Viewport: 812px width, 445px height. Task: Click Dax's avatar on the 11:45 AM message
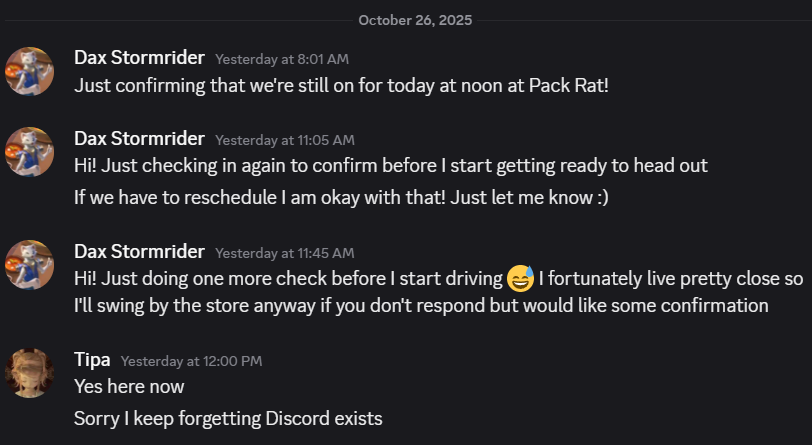29,264
